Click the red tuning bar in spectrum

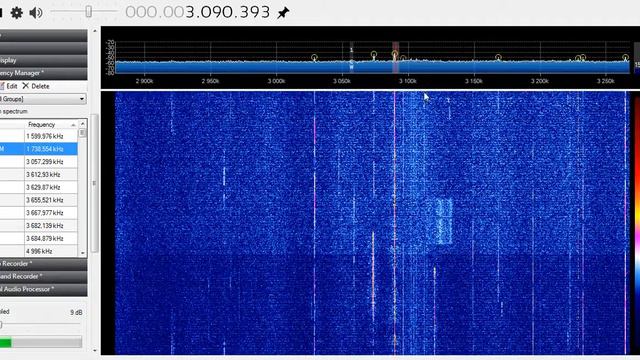pyautogui.click(x=395, y=57)
